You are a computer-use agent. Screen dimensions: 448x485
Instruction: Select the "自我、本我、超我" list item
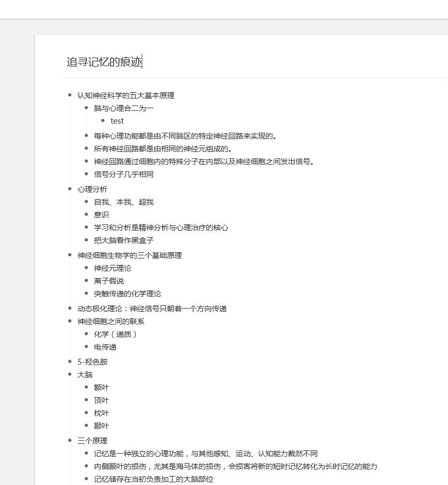pyautogui.click(x=124, y=202)
